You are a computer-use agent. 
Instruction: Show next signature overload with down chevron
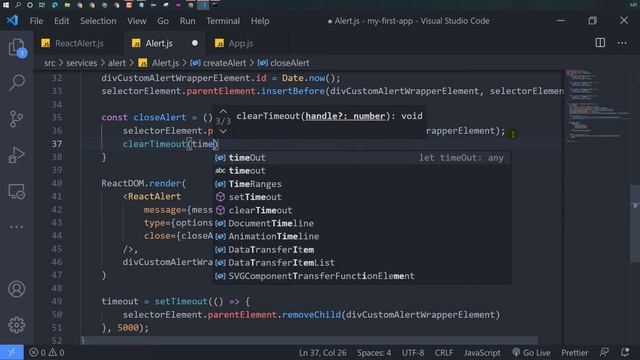223,131
